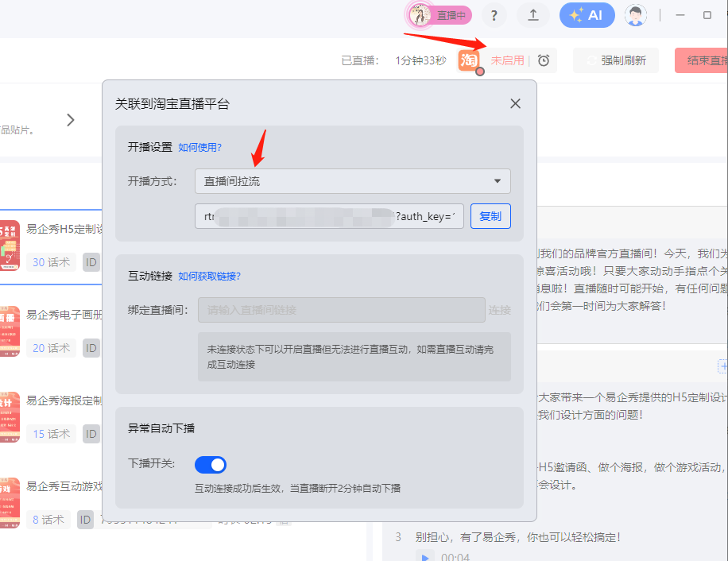Screen dimensions: 728x561
Task: Expand the right chevron arrow near 贴片
Action: 71,120
